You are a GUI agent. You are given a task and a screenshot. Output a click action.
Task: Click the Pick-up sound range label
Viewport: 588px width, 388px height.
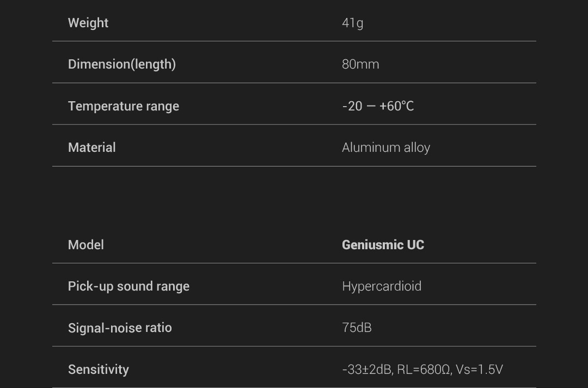(x=128, y=286)
